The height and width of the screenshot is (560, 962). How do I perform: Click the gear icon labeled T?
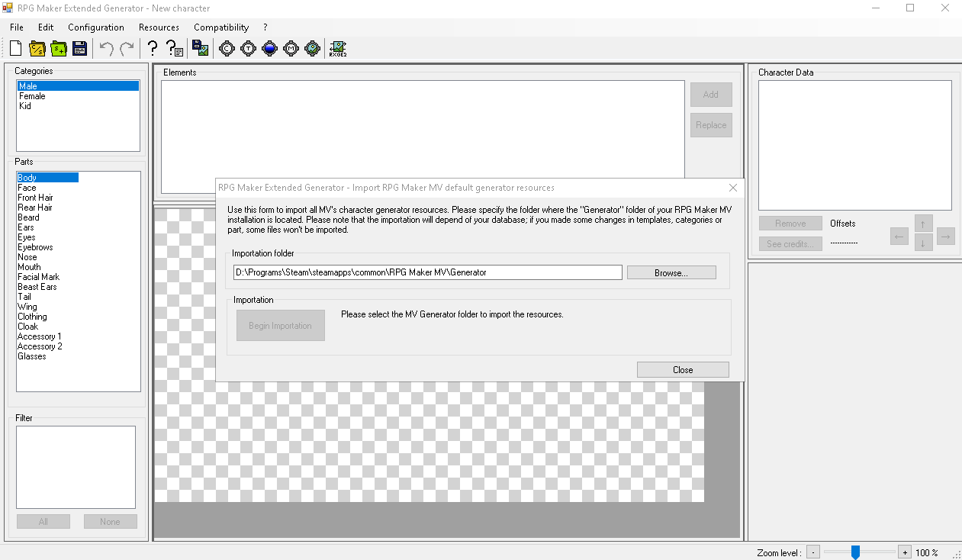tap(248, 49)
